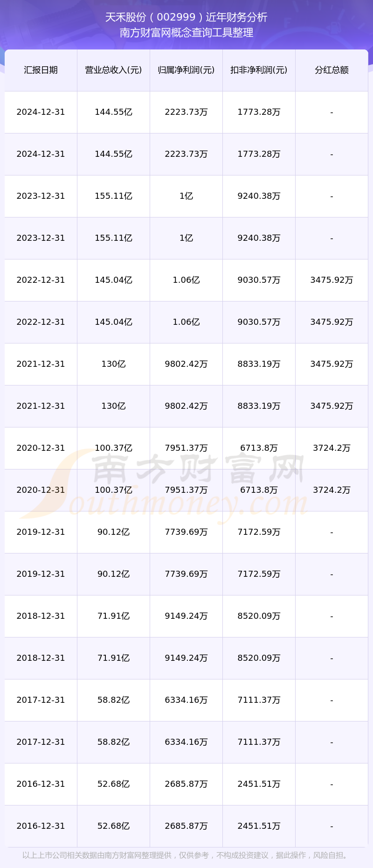Image resolution: width=373 pixels, height=868 pixels.
Task: Select the 扣非净利润(元) column header
Action: [x=259, y=70]
